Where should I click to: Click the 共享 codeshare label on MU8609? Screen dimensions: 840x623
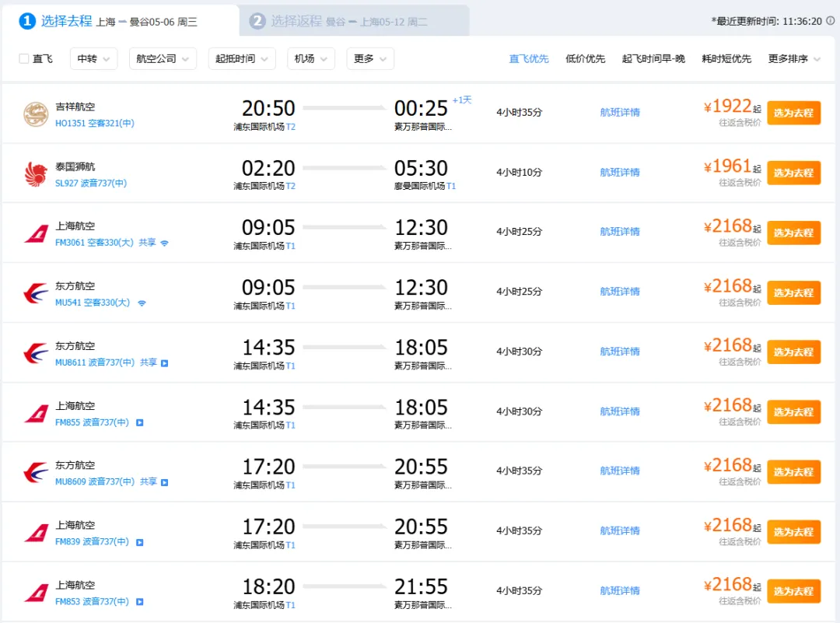149,482
